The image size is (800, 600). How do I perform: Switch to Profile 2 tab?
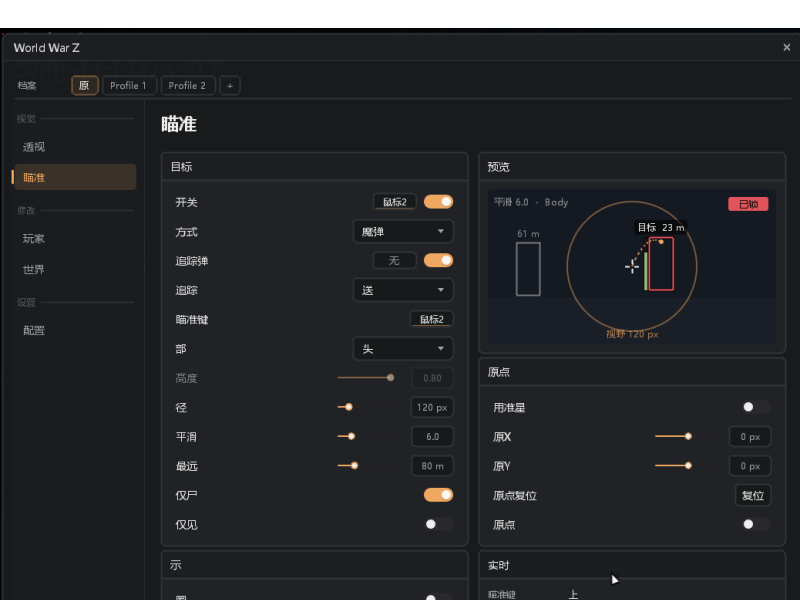187,86
